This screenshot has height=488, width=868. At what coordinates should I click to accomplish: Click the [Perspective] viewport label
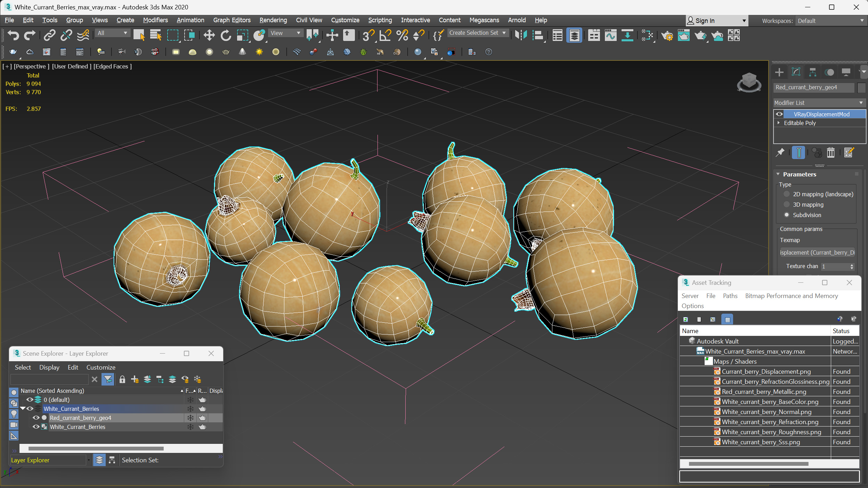(31, 66)
